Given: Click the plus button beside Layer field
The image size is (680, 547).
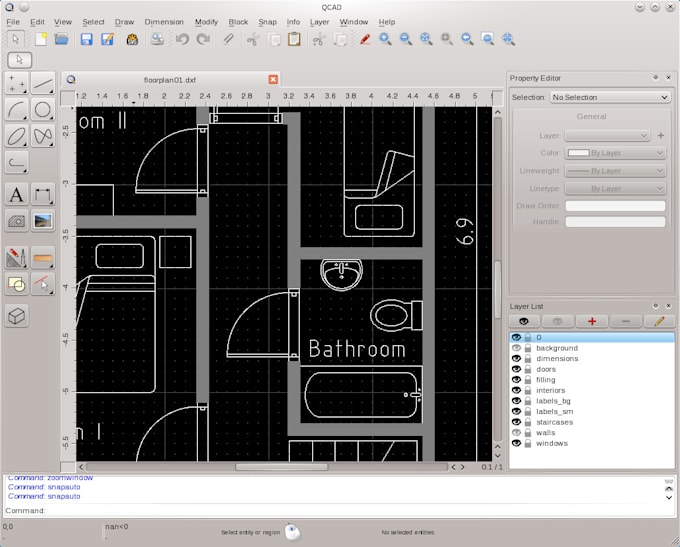Looking at the screenshot, I should (660, 136).
